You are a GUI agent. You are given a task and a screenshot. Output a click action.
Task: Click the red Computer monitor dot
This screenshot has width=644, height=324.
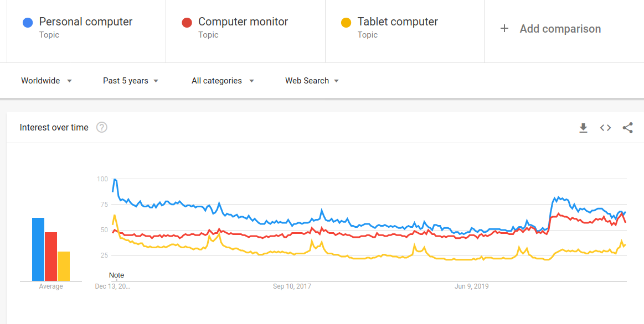(187, 23)
